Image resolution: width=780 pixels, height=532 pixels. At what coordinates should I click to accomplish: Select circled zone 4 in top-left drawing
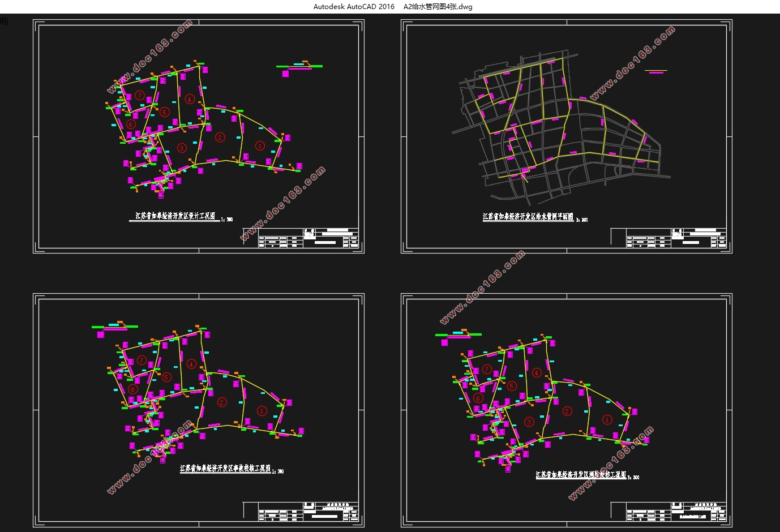pos(190,99)
